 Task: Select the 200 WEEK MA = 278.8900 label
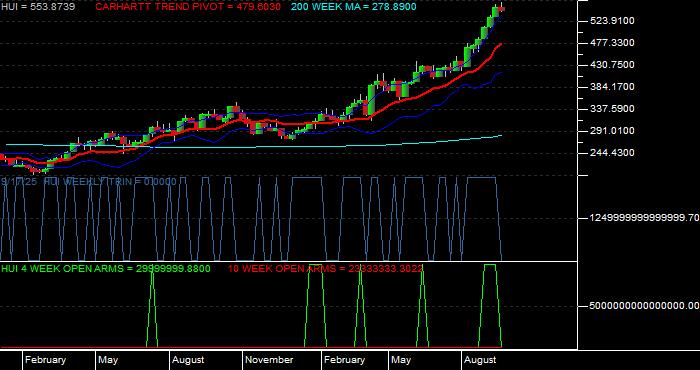tap(354, 7)
